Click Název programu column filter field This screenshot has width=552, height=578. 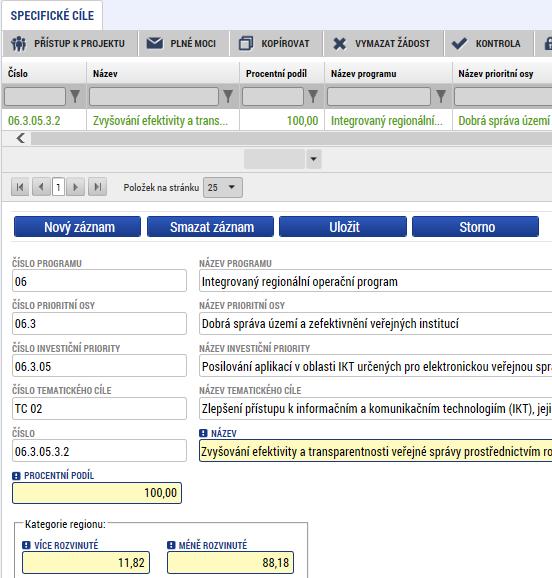(379, 97)
